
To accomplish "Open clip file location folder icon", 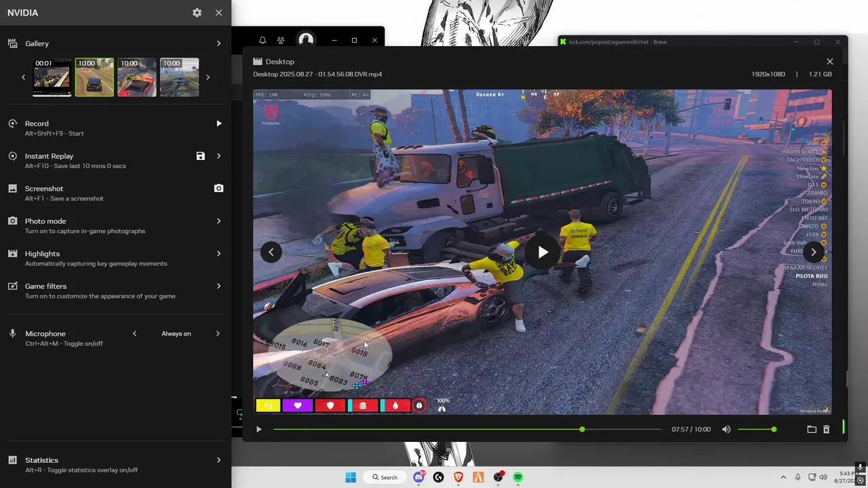I will (812, 429).
